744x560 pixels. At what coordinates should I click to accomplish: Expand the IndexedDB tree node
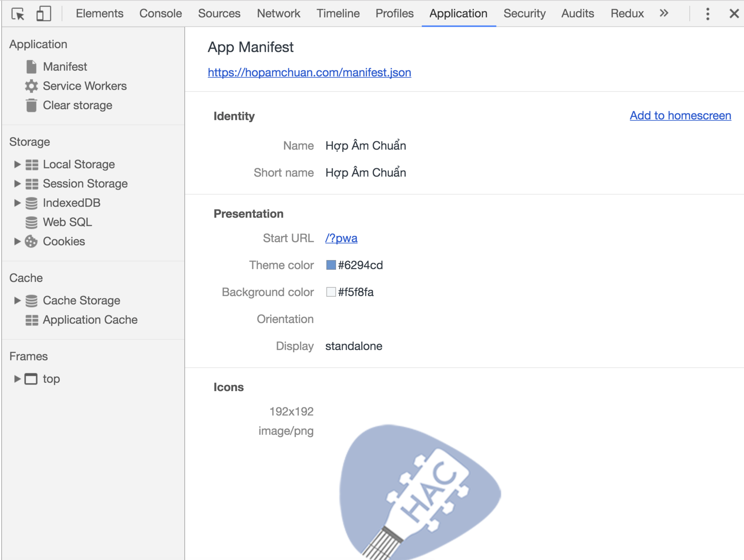[17, 203]
